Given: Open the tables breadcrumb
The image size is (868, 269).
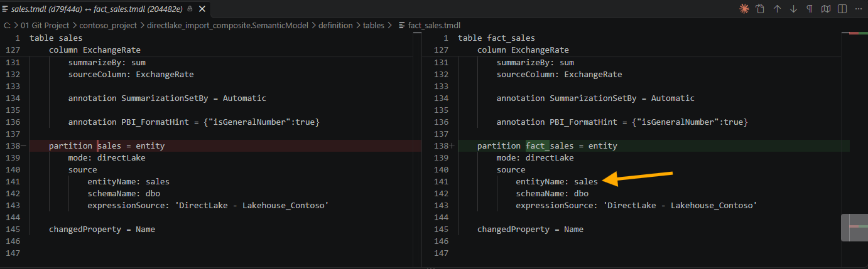Looking at the screenshot, I should pos(375,26).
